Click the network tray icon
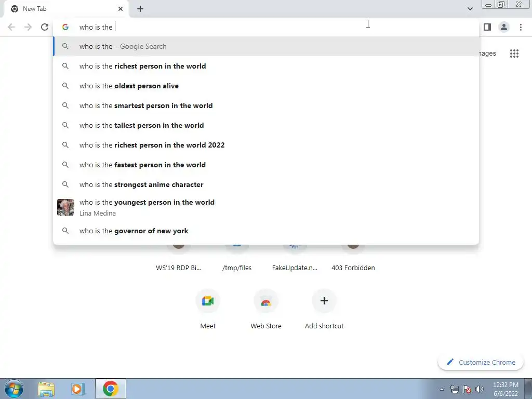The image size is (532, 399). (x=454, y=390)
